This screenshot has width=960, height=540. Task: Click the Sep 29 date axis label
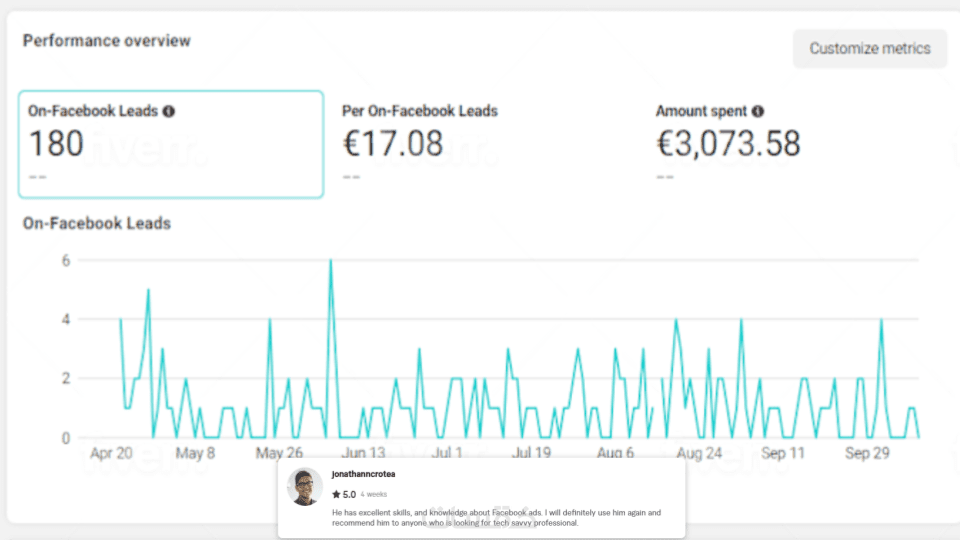coord(866,453)
